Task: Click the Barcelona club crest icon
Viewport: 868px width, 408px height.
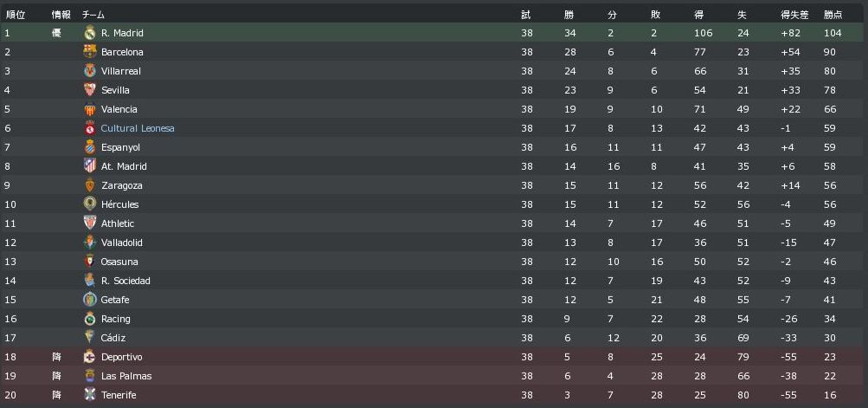Action: (89, 52)
